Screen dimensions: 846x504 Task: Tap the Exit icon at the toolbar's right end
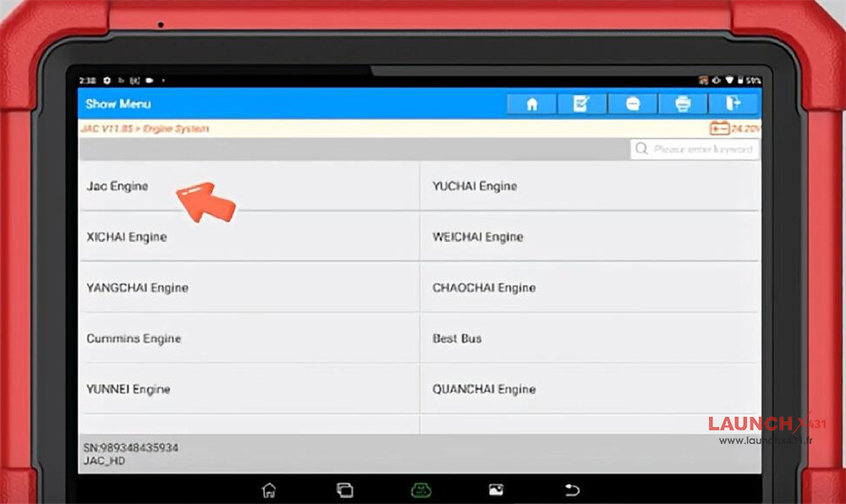pos(733,103)
